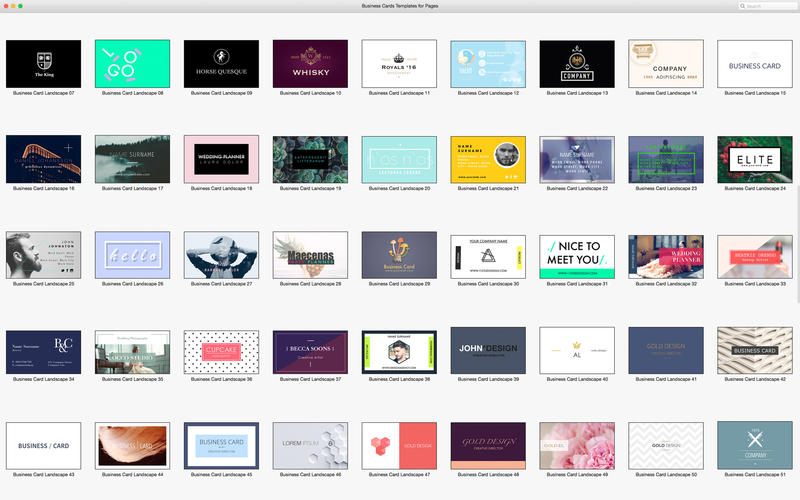Select mushroom Business Card template Landscape 29
The width and height of the screenshot is (800, 500).
pyautogui.click(x=399, y=255)
